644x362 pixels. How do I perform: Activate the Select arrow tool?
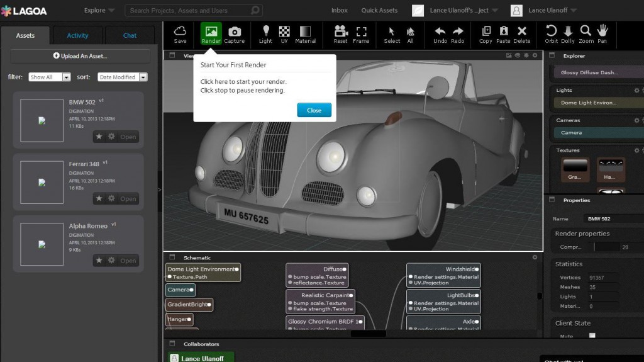tap(392, 34)
